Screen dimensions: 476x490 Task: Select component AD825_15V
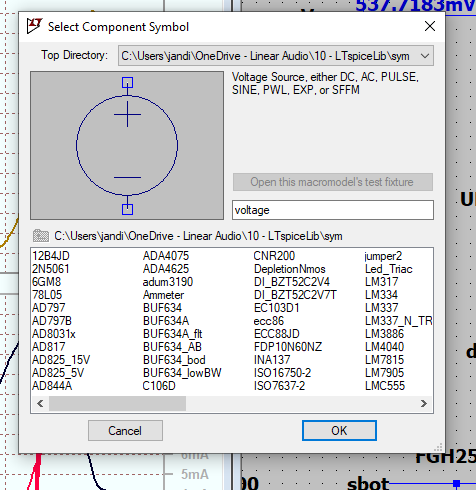coord(61,360)
